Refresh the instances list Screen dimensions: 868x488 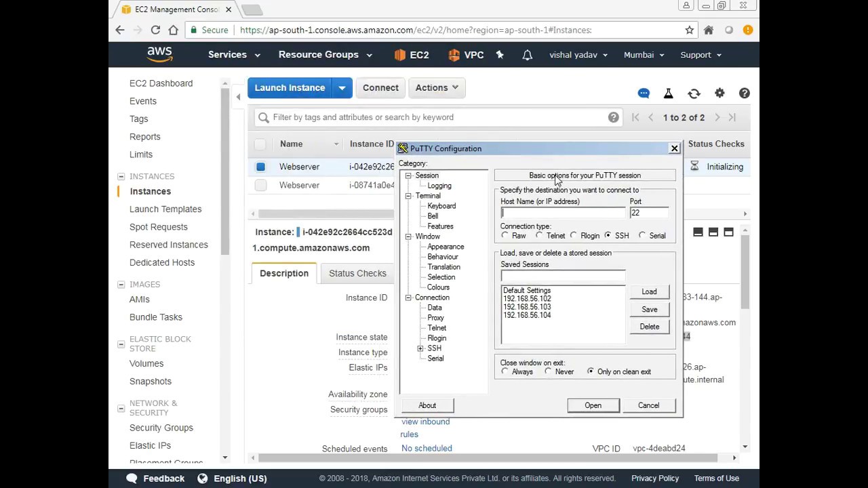(x=694, y=93)
